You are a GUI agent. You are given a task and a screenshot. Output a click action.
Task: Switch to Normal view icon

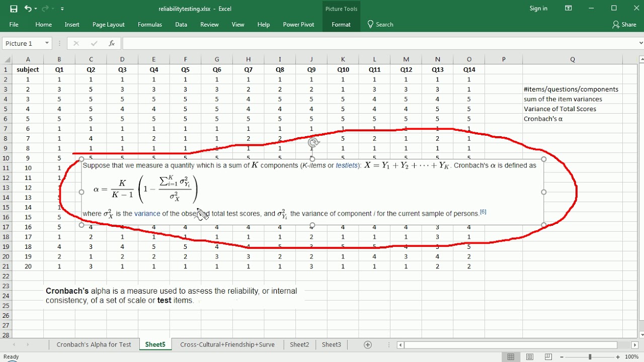point(511,357)
